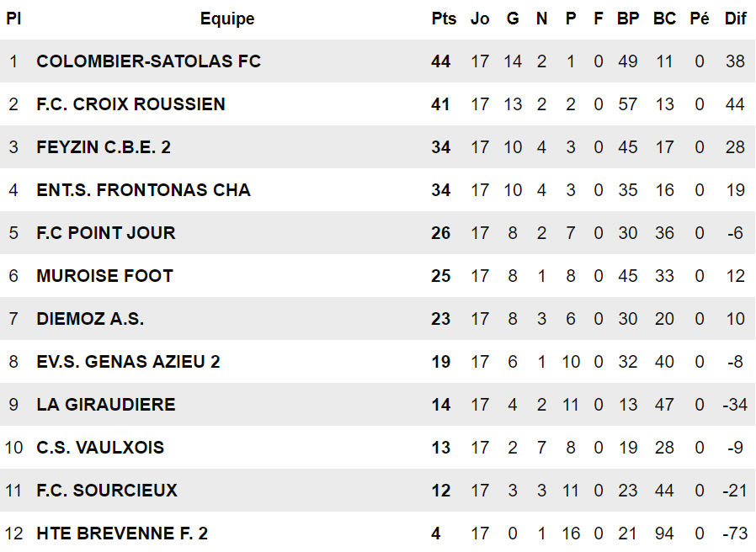Open the EV.S. GENAS AZIEU 2 team
This screenshot has height=552, width=756.
pos(128,362)
